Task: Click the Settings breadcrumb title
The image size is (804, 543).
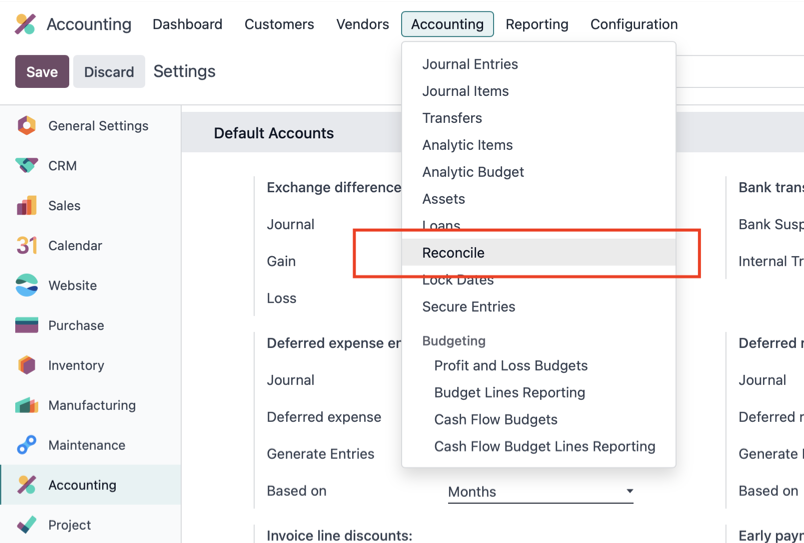Action: (184, 71)
